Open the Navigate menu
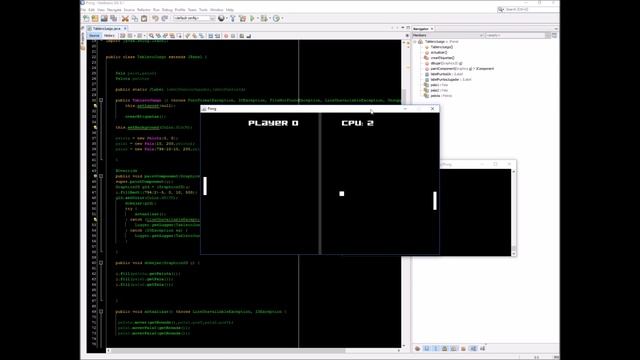This screenshot has width=640, height=360. (x=114, y=10)
